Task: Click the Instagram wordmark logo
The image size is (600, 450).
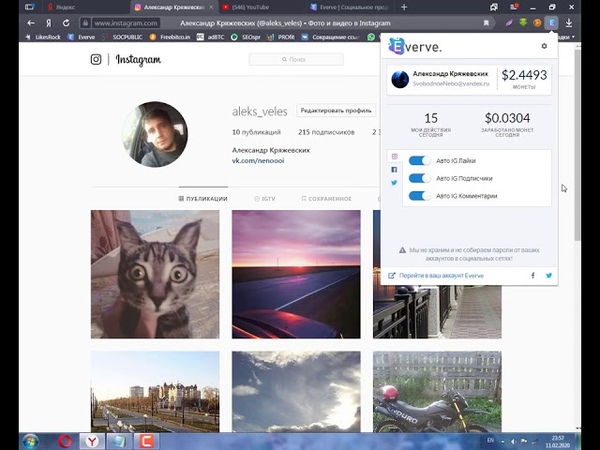Action: point(138,60)
